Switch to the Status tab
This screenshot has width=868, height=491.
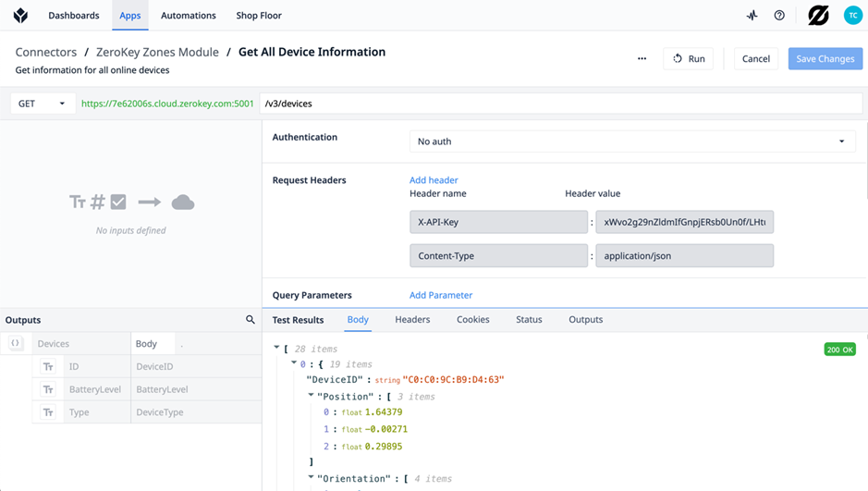coord(529,319)
